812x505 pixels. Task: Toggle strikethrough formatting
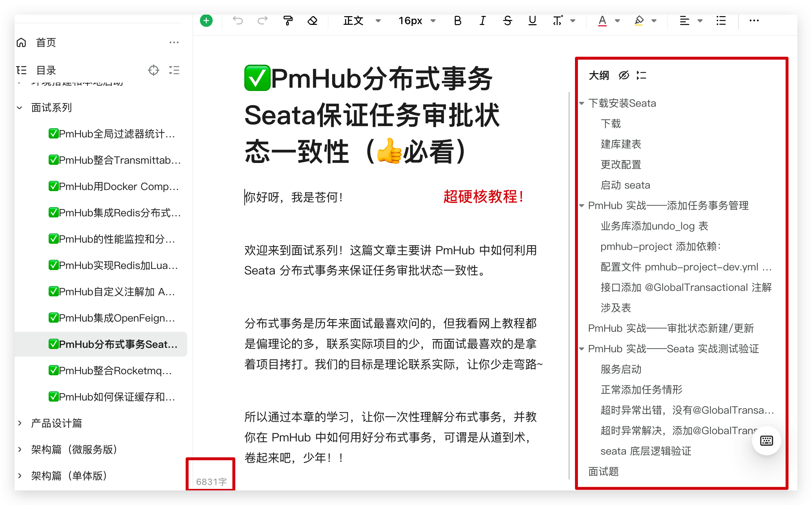(507, 20)
